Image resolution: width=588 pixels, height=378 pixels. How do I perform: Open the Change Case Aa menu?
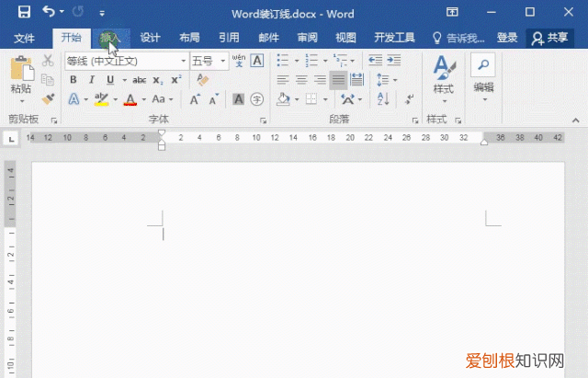coord(162,99)
